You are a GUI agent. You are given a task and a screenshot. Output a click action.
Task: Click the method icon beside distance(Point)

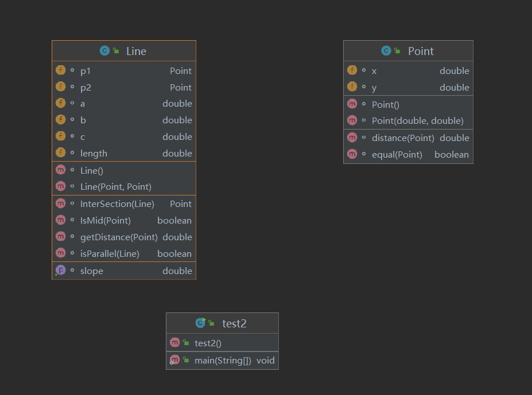(x=352, y=138)
